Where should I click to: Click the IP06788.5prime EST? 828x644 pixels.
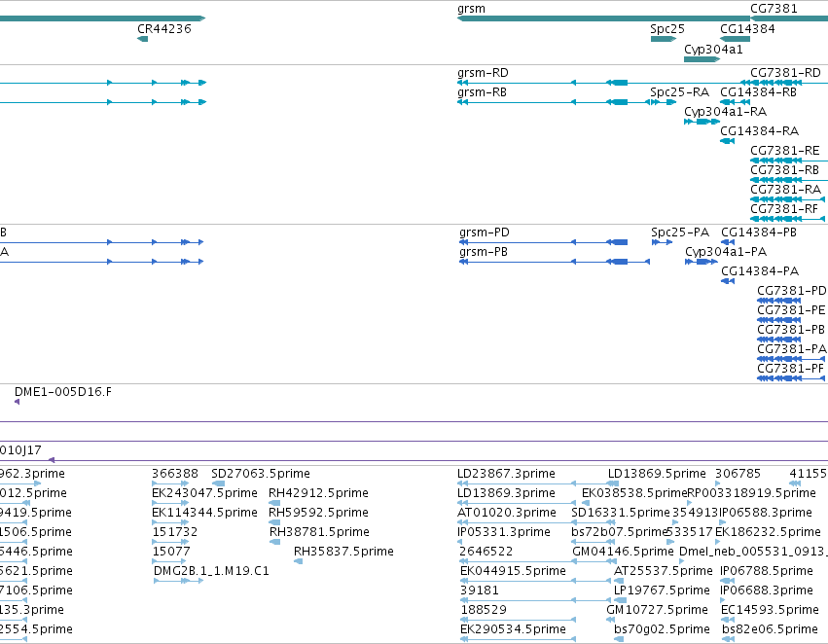[728, 581]
